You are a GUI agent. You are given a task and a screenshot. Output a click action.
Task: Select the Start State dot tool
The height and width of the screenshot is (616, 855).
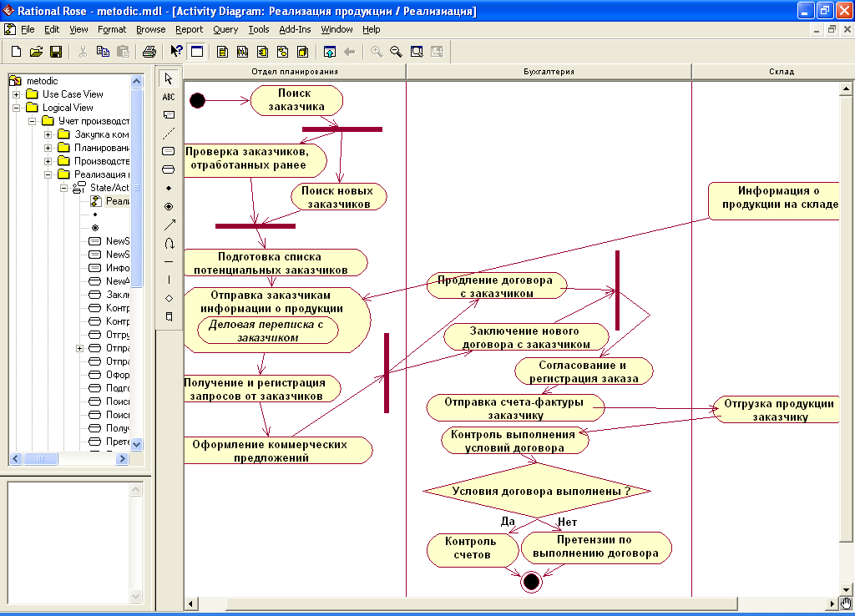169,188
